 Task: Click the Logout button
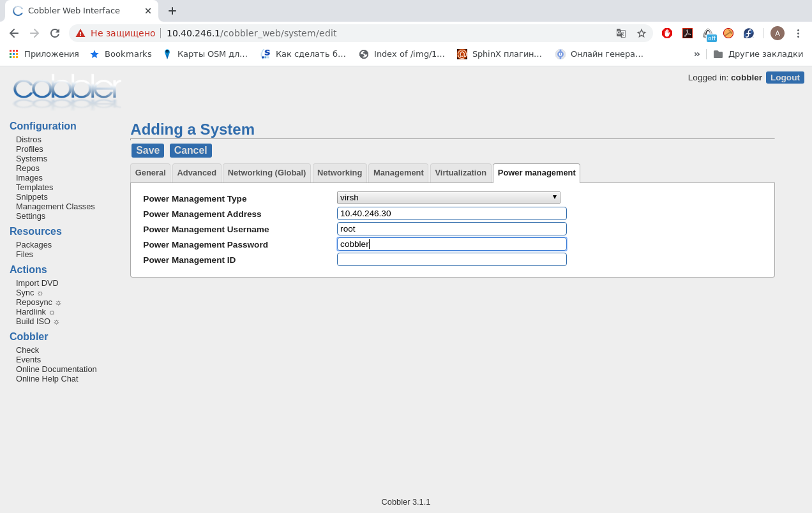pyautogui.click(x=785, y=78)
